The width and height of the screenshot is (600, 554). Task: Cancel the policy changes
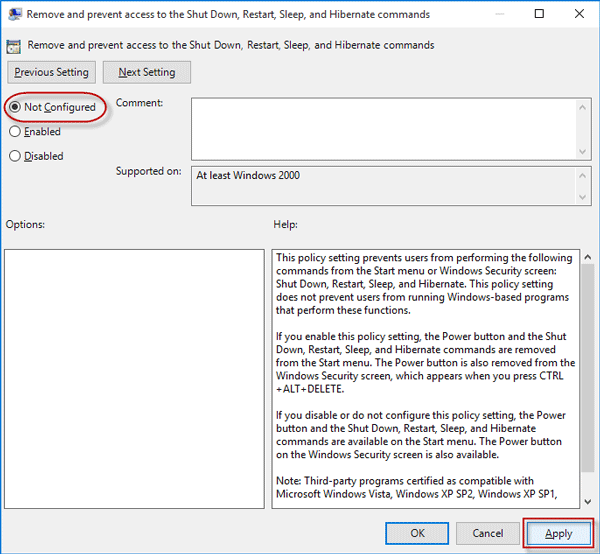(x=487, y=533)
